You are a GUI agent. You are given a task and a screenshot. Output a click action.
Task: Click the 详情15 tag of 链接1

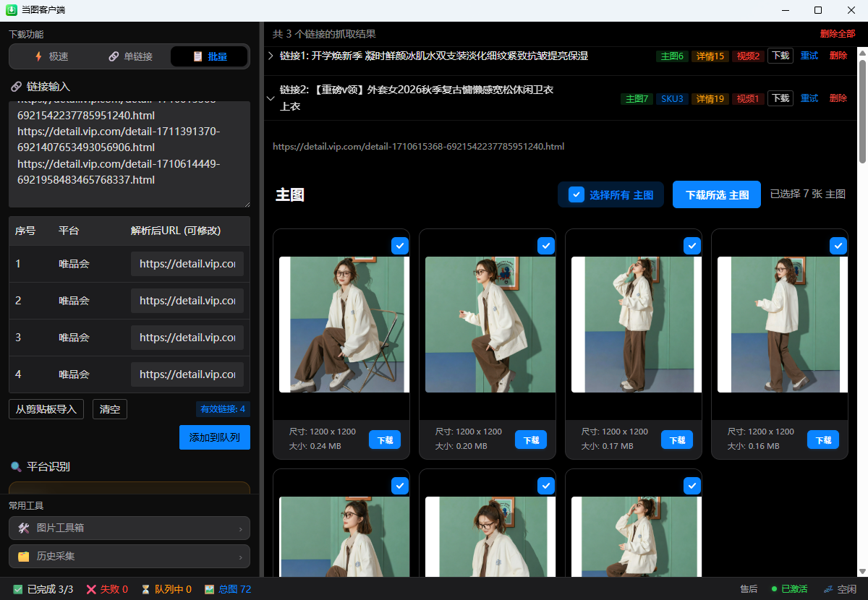coord(710,56)
